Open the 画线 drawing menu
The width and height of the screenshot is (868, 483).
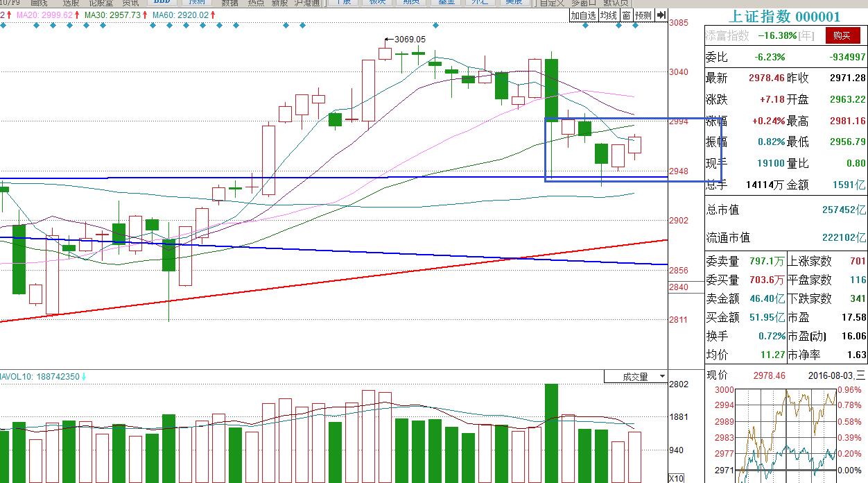click(x=39, y=3)
